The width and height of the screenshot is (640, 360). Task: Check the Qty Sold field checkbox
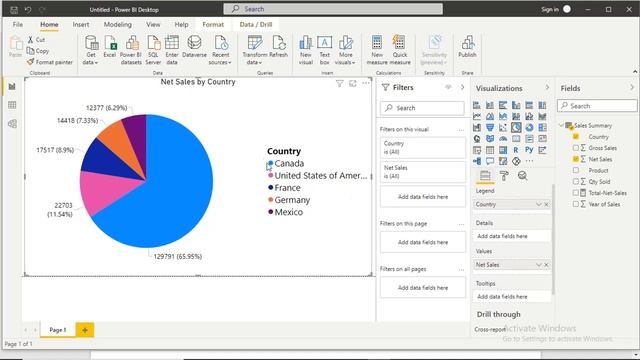pyautogui.click(x=576, y=181)
